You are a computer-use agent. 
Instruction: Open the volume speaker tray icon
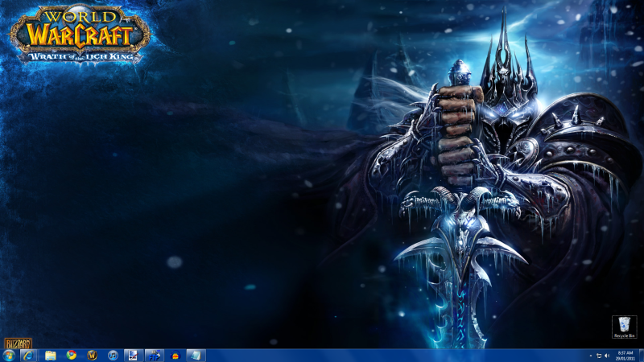click(x=607, y=356)
